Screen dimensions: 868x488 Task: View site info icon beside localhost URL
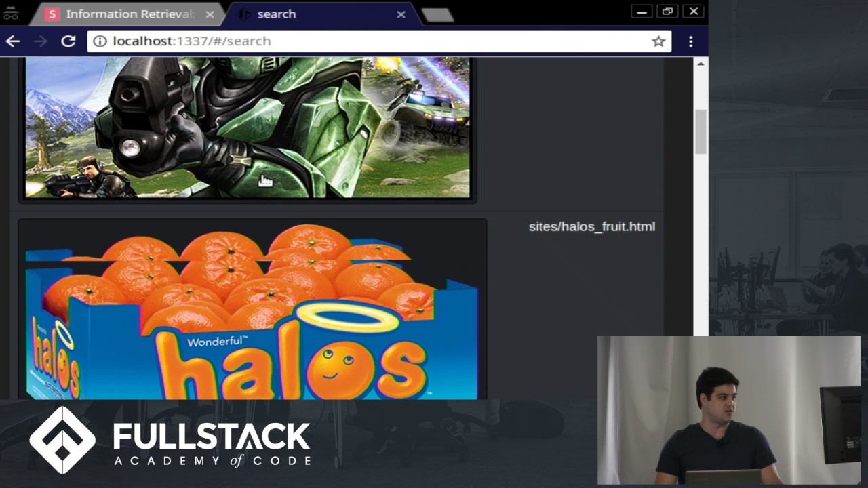100,41
